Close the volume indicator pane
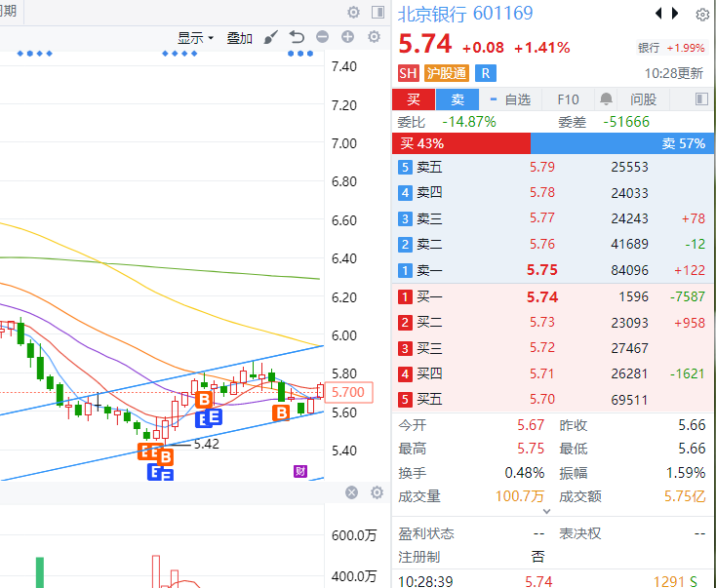Screen dimensions: 716x588 tap(351, 492)
